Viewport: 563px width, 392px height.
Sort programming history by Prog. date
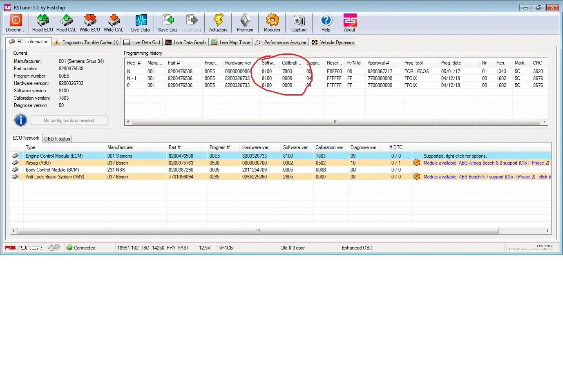point(459,63)
